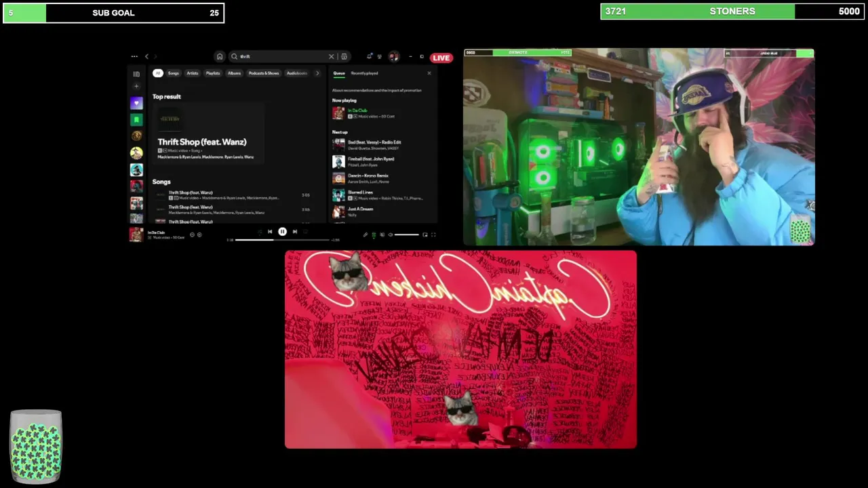
Task: Open the green bookmark Your Episodes
Action: [x=136, y=119]
